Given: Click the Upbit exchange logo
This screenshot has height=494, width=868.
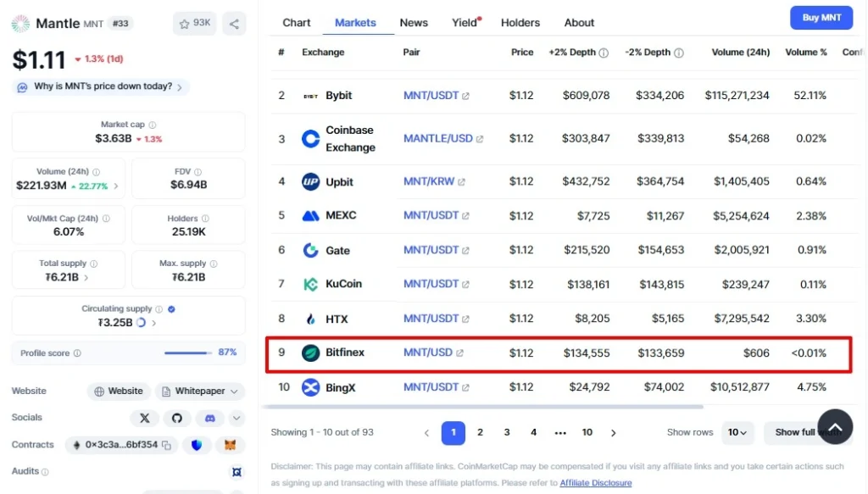Looking at the screenshot, I should pos(310,181).
